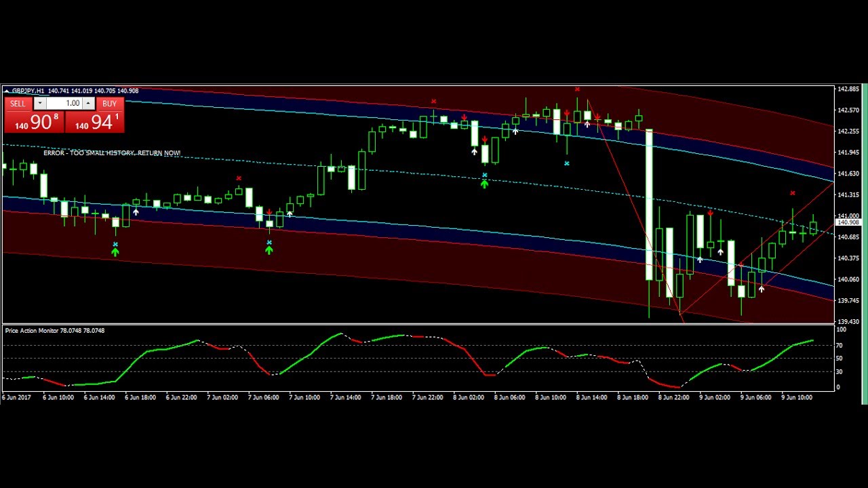Click the 6 Jun 18:00 time axis label

point(140,398)
